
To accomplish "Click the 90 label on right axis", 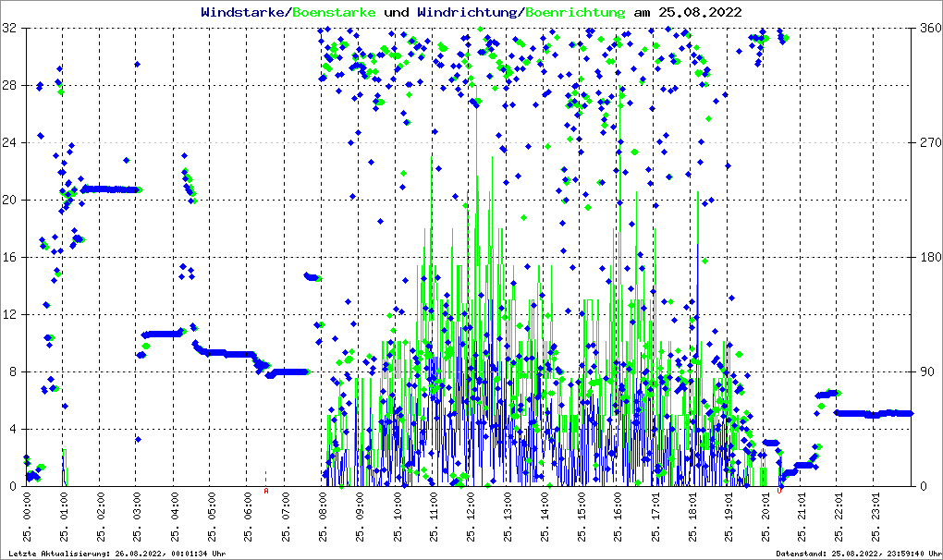I will pos(925,372).
